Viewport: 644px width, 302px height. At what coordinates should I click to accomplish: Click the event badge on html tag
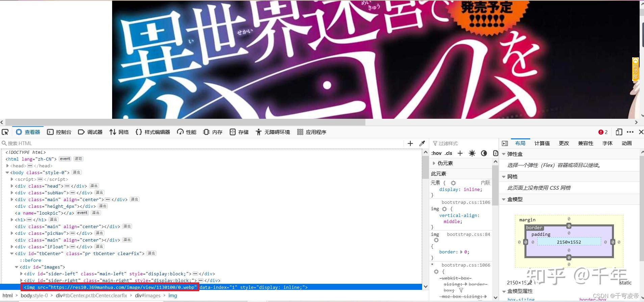(65, 159)
